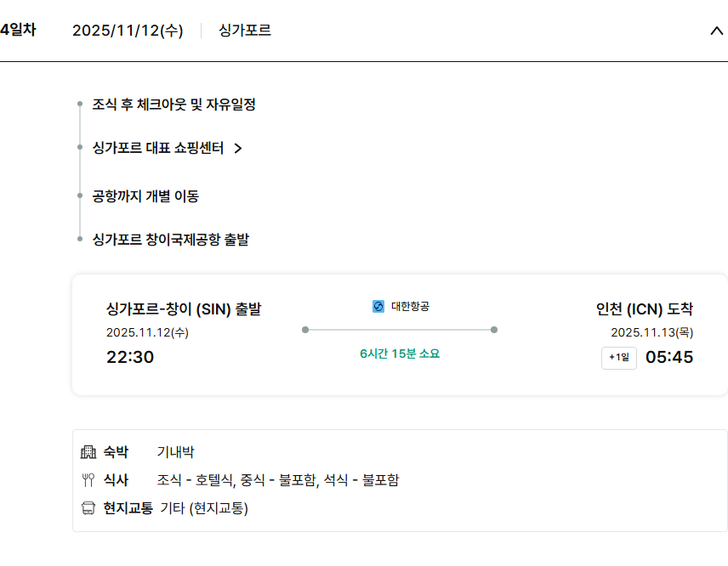
Task: Click the 6시간 15분 소요 flight duration
Action: tap(400, 354)
